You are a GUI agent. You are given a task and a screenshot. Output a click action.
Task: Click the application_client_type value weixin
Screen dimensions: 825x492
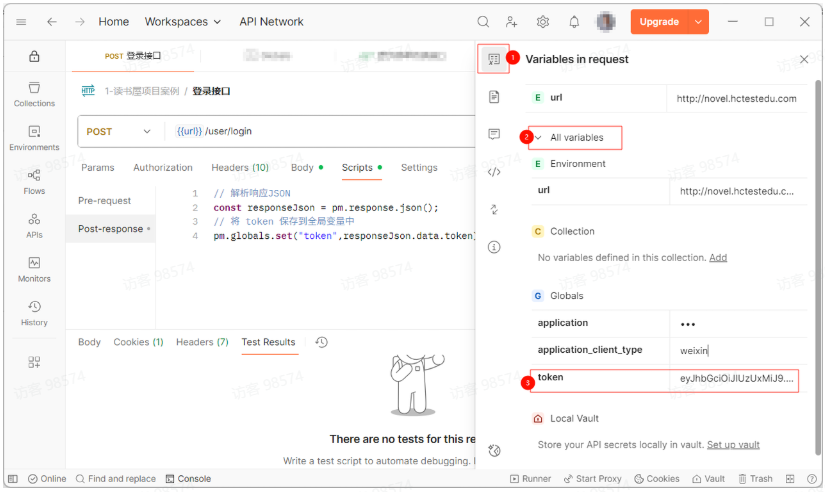coord(694,350)
